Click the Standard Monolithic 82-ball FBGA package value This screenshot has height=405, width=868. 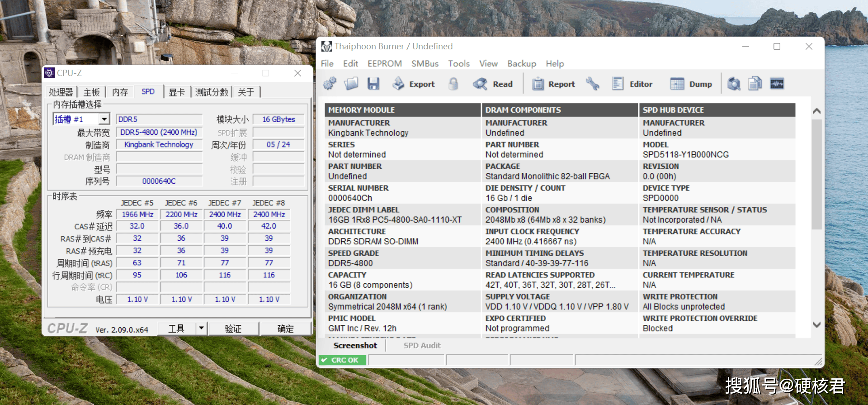[x=547, y=176]
